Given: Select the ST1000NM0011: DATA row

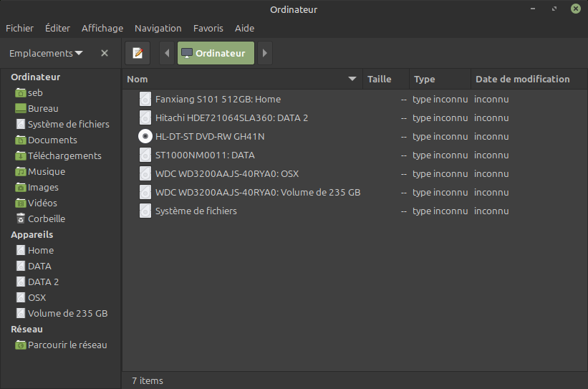Looking at the screenshot, I should pos(205,155).
